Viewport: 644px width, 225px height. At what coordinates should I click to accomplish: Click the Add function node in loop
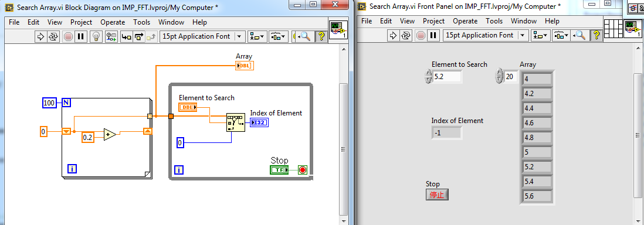coord(110,134)
